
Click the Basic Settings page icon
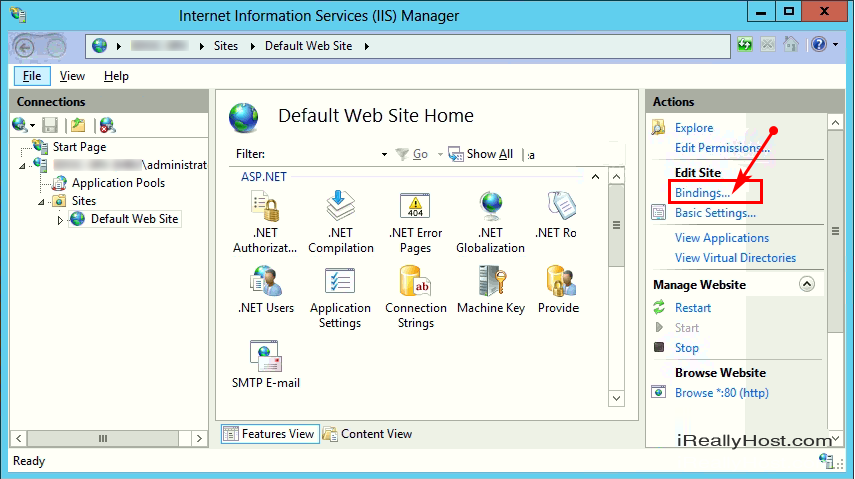point(659,213)
